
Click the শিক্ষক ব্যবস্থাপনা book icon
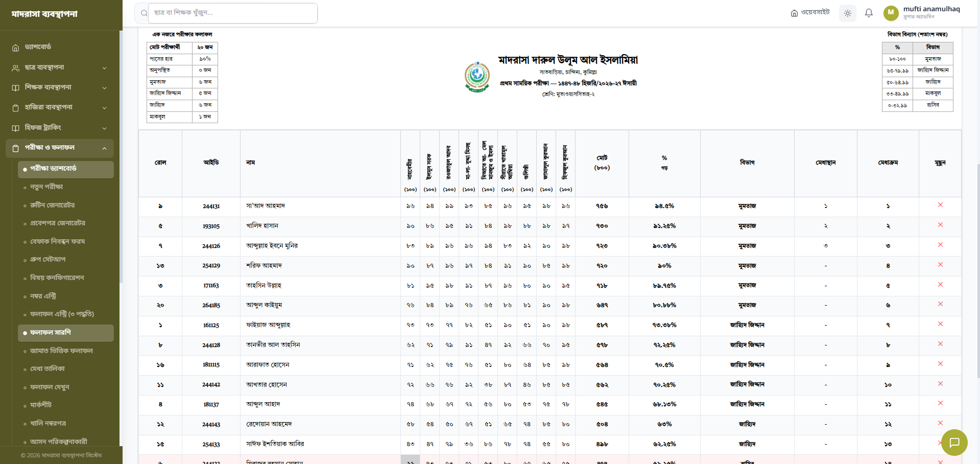(x=15, y=88)
